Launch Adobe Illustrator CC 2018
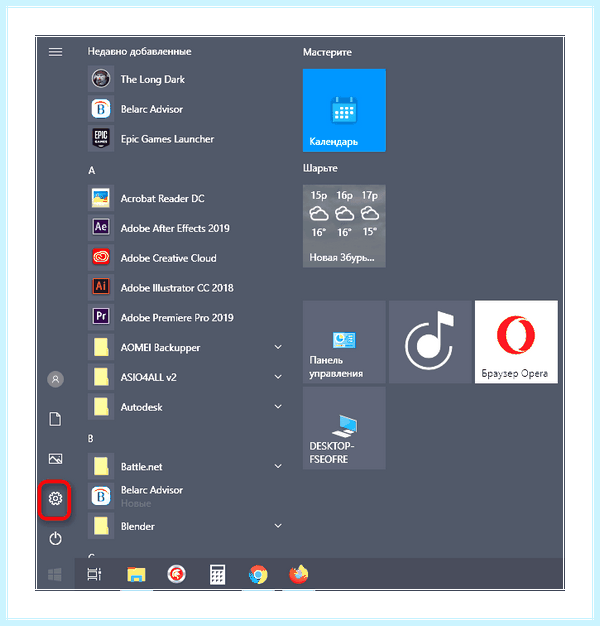The height and width of the screenshot is (626, 600). [186, 288]
